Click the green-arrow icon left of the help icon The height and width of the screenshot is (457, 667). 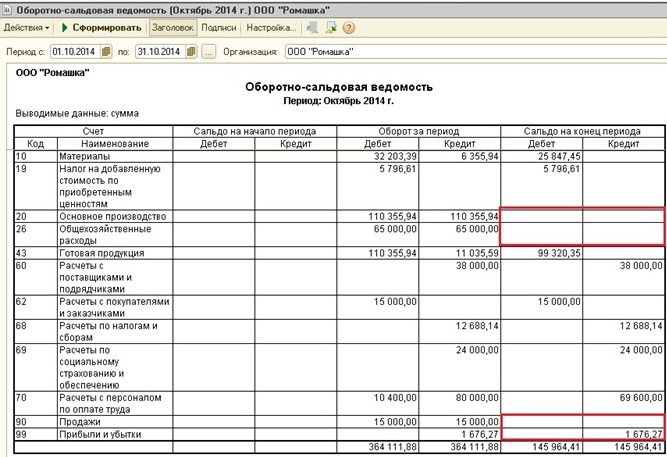point(331,28)
